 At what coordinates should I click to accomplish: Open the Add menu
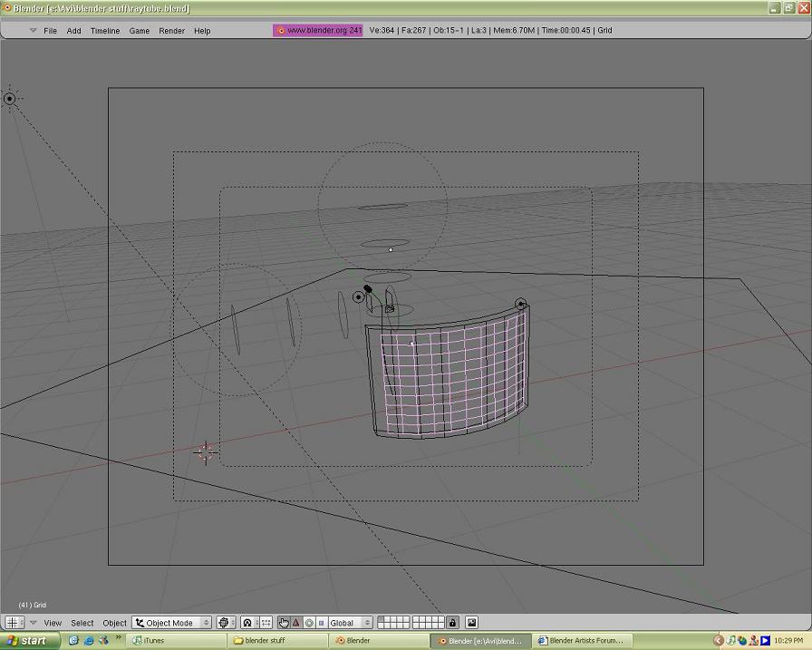pyautogui.click(x=73, y=31)
